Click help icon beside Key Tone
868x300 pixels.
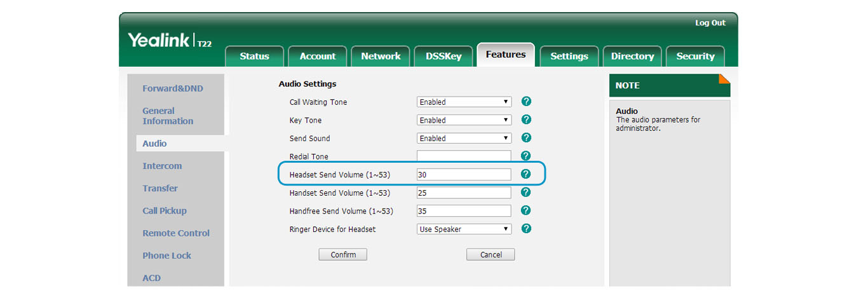526,119
